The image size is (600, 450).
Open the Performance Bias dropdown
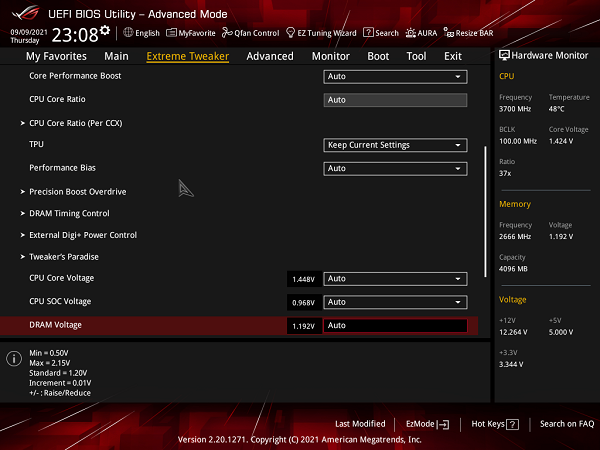(395, 169)
